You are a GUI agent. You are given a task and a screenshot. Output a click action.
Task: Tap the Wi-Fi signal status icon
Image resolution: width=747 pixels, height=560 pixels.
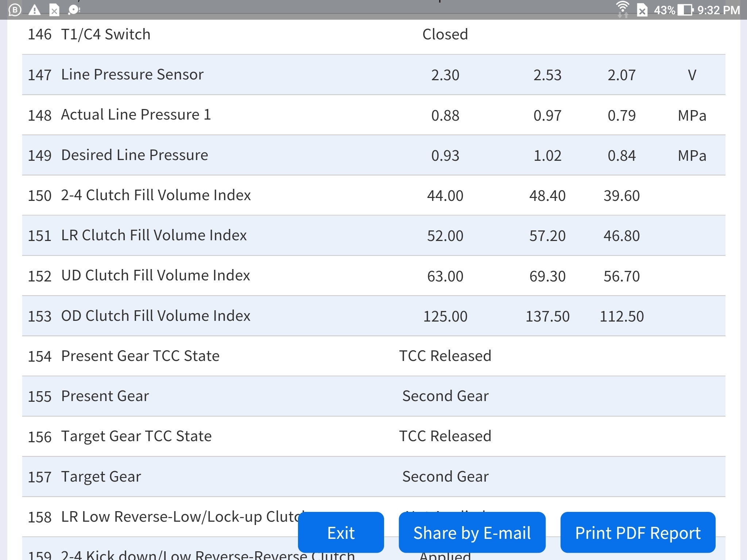pyautogui.click(x=623, y=9)
